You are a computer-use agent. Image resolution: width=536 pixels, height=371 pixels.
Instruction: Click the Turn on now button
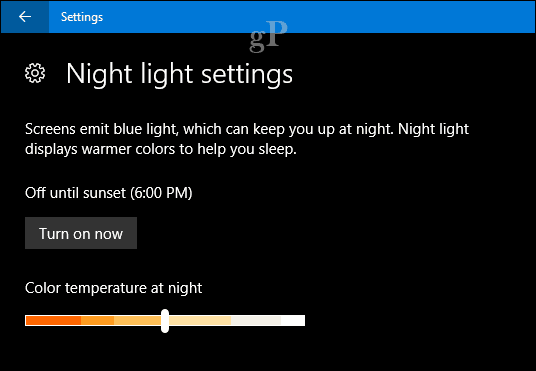81,233
